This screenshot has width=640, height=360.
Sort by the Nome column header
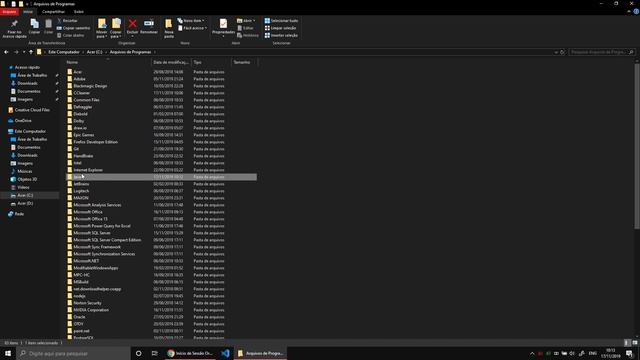tap(108, 62)
